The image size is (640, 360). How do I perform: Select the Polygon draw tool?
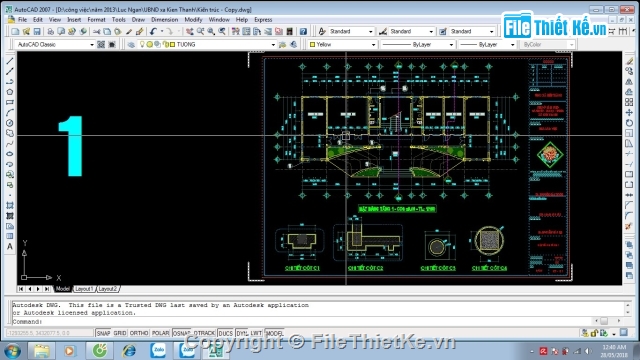(10, 92)
